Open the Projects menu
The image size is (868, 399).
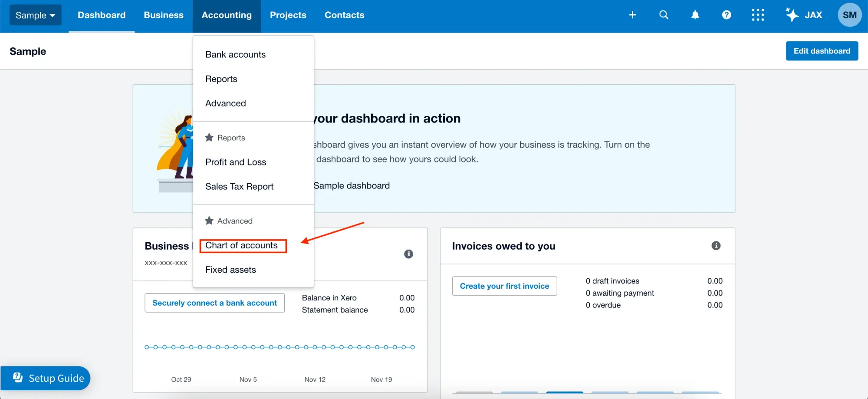[x=288, y=15]
